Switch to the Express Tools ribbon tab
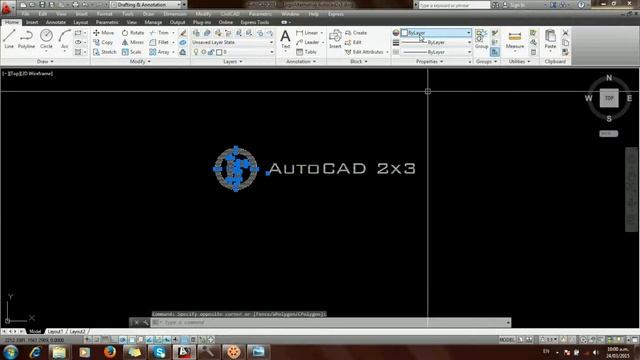640x360 pixels. (254, 22)
